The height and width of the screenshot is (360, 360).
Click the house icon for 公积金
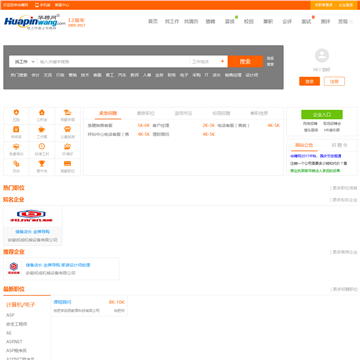[42, 112]
